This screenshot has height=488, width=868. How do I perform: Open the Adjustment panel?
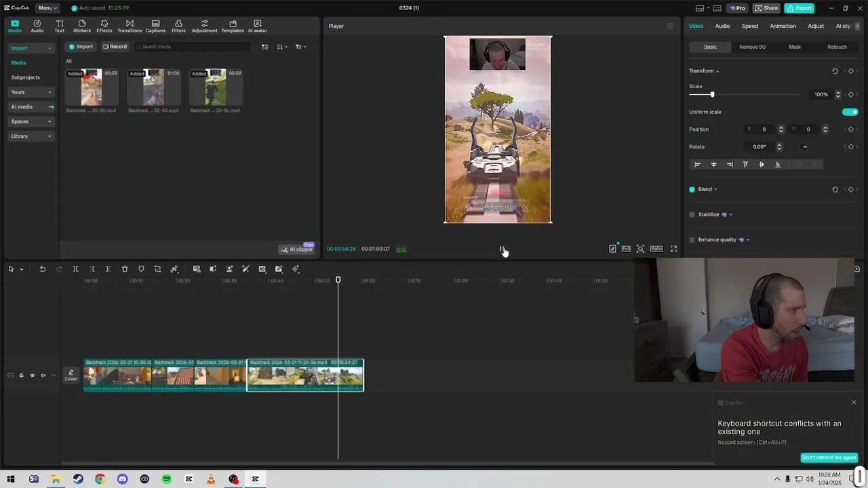tap(204, 26)
